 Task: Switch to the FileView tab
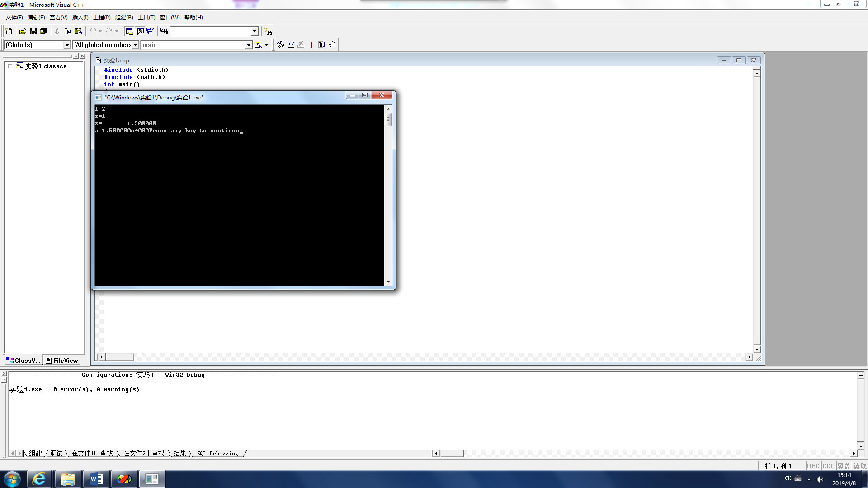(x=62, y=360)
